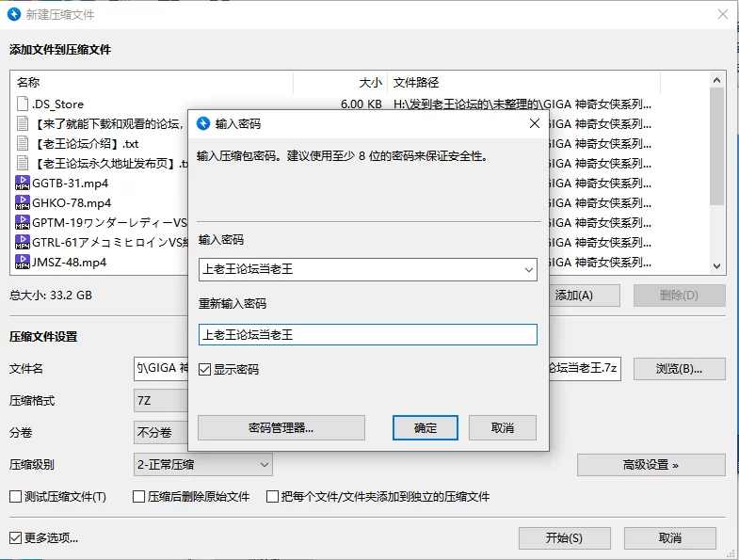Screen dimensions: 739x560
Task: Open the 分卷 不分卷 dropdown
Action: [x=161, y=432]
